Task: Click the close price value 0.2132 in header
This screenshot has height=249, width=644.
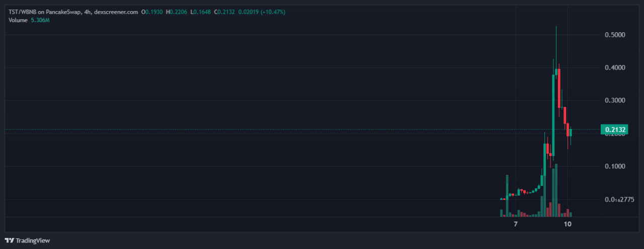Action: click(x=226, y=12)
